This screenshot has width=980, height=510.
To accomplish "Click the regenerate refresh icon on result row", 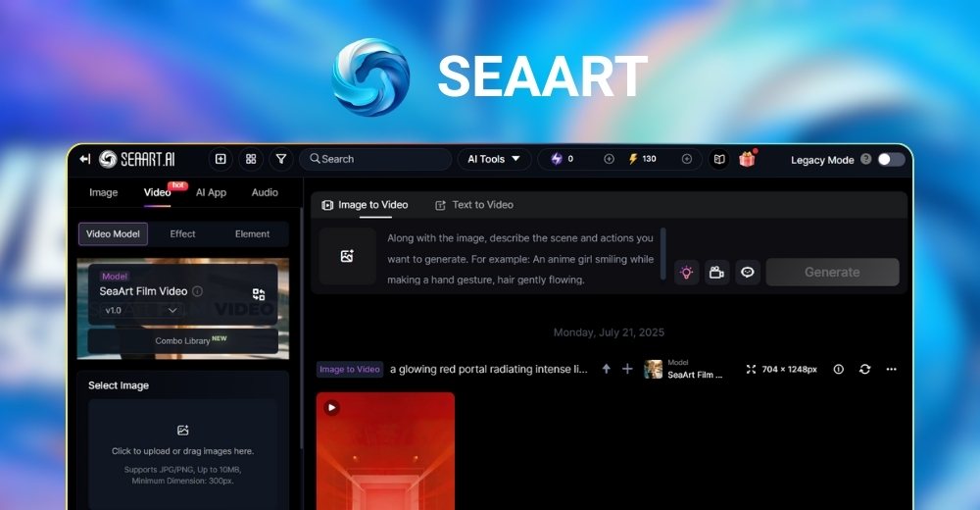I will click(x=864, y=369).
